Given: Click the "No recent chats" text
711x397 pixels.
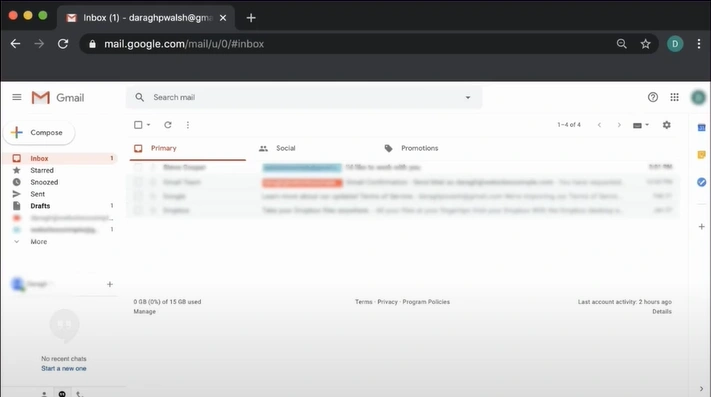Looking at the screenshot, I should click(x=63, y=358).
